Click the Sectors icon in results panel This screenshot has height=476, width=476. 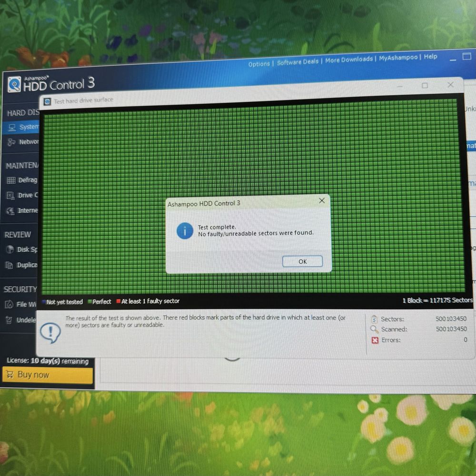pos(374,319)
